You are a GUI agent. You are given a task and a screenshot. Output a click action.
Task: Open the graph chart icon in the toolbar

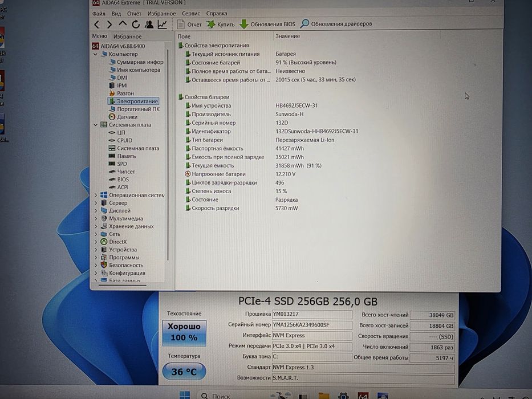162,25
